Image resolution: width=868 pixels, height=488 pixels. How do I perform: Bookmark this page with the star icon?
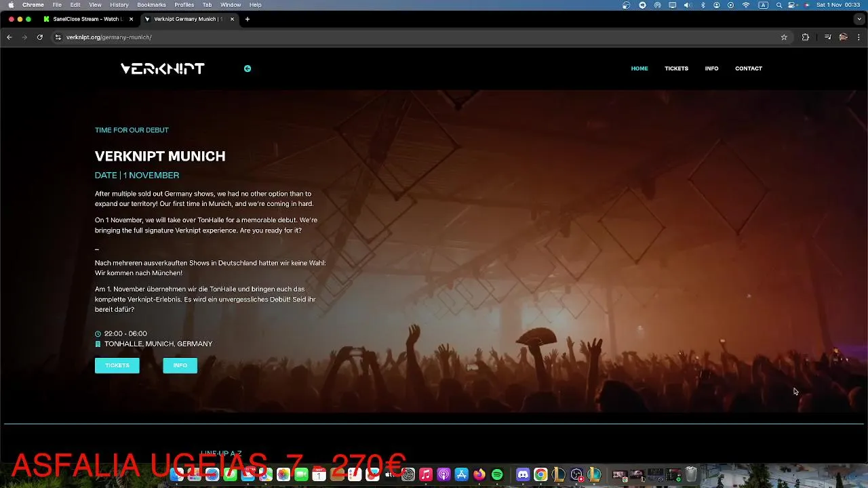pos(784,37)
